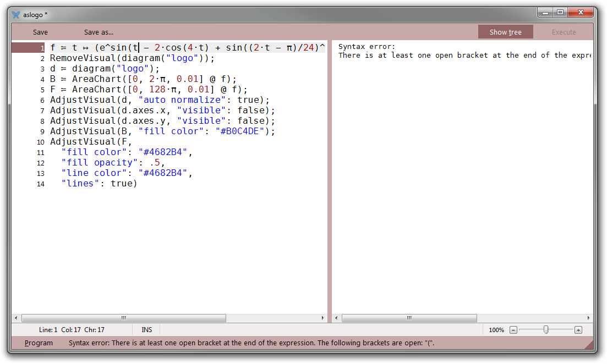Click the aslogo app icon in title bar
The width and height of the screenshot is (607, 364).
(x=16, y=15)
